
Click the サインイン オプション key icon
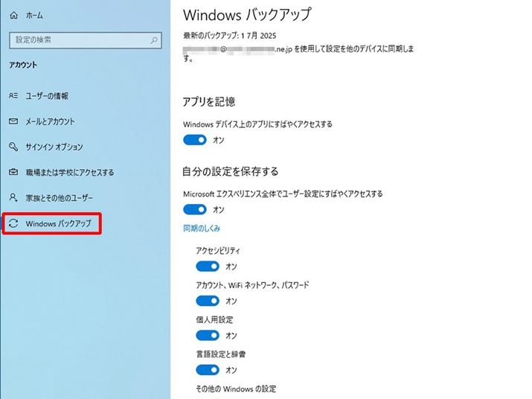pos(13,147)
